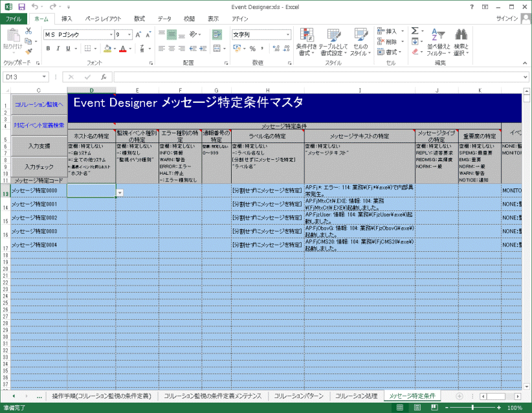Open Format as Table menu

coord(333,42)
